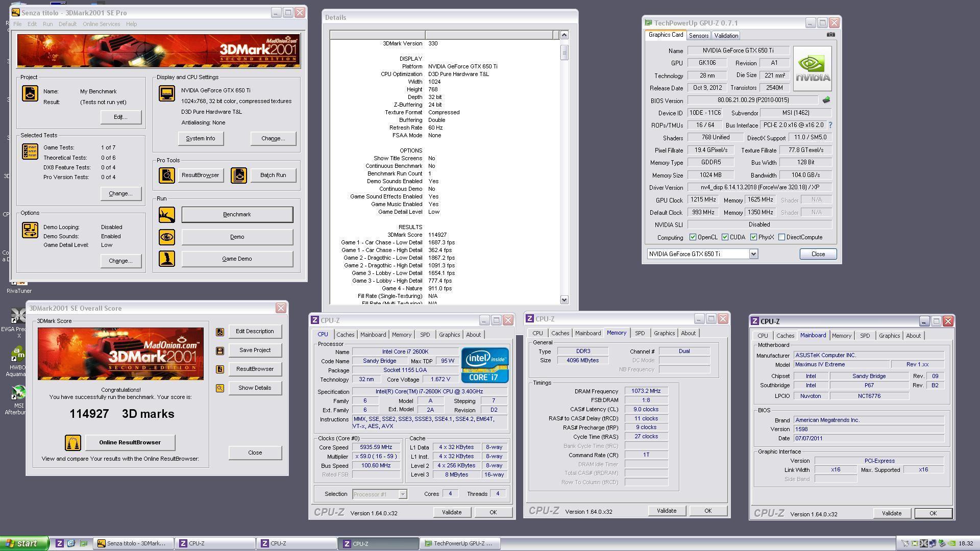Viewport: 980px width, 551px height.
Task: Click the GPU-Z screenshot camera icon
Action: point(831,35)
